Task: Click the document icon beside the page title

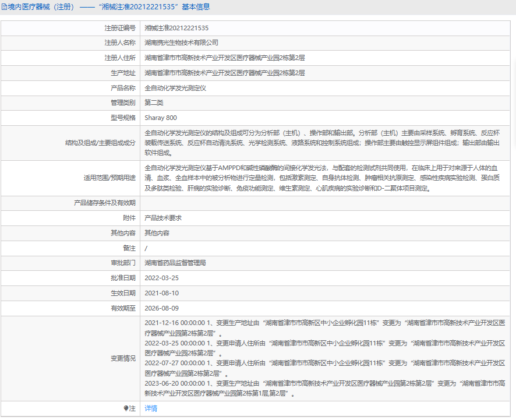Action: click(4, 7)
